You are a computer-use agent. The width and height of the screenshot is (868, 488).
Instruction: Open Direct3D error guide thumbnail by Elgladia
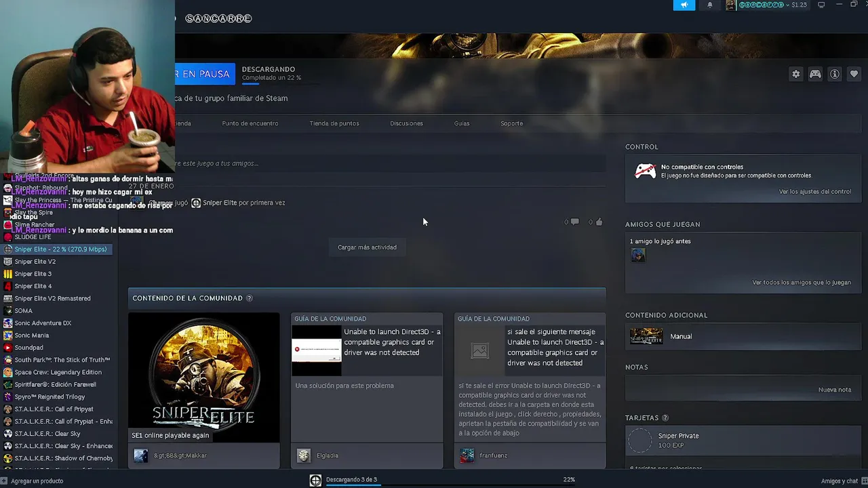(317, 350)
